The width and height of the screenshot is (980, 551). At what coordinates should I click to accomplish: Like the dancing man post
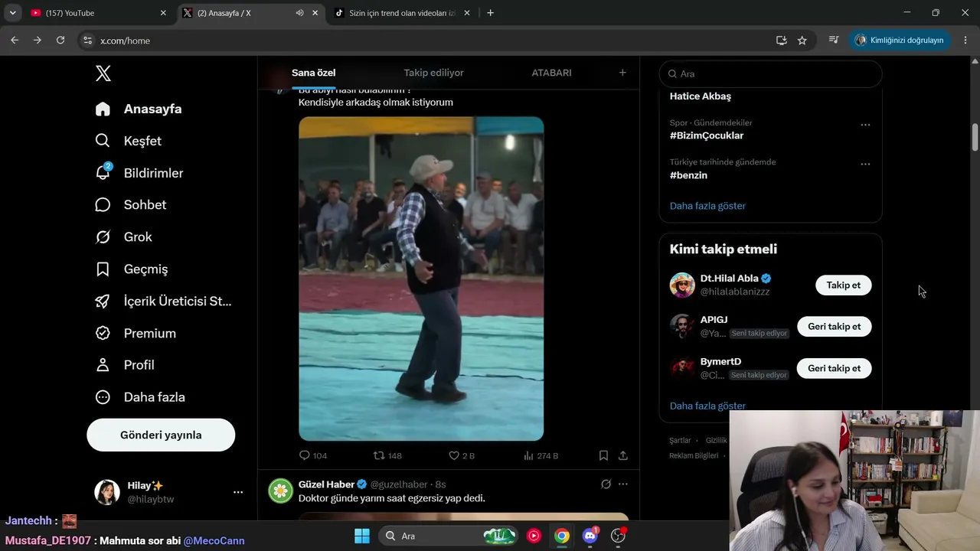(454, 455)
